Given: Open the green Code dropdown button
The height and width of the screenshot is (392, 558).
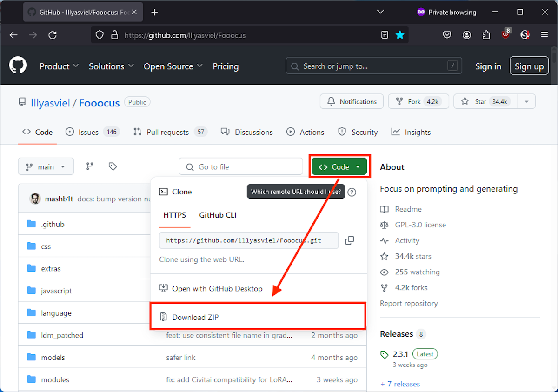Looking at the screenshot, I should (339, 167).
